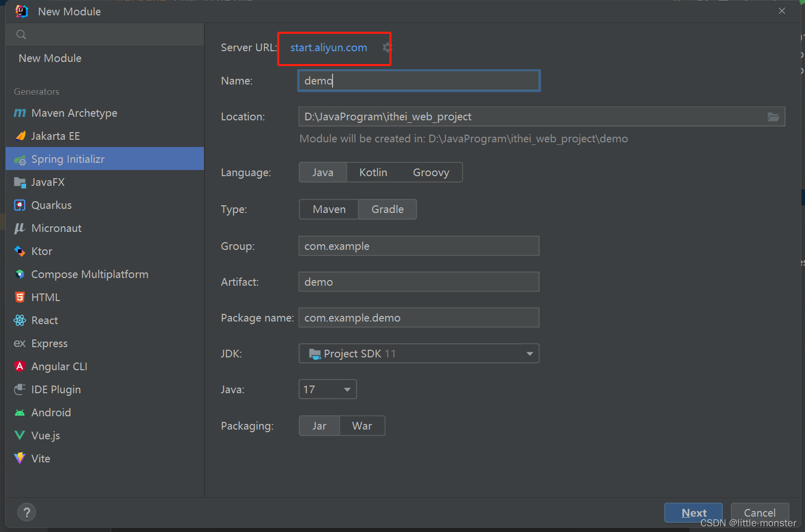Open the Java version 17 dropdown
Viewport: 805px width, 532px height.
coord(327,390)
